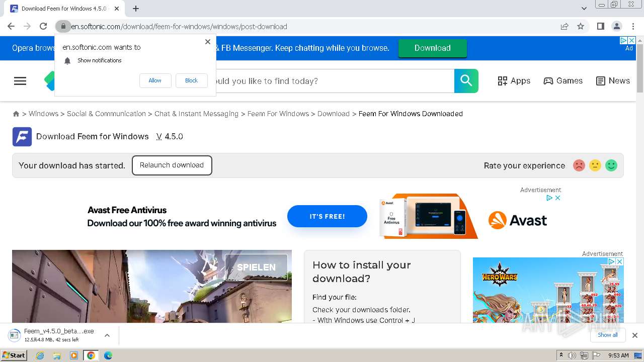Screen dimensions: 644x362
Task: Click the address bar URL
Action: tap(179, 26)
